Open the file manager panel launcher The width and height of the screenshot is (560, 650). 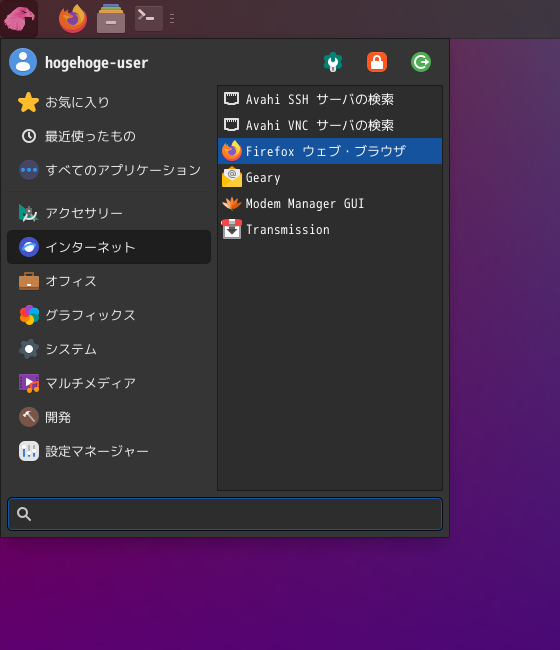click(111, 19)
